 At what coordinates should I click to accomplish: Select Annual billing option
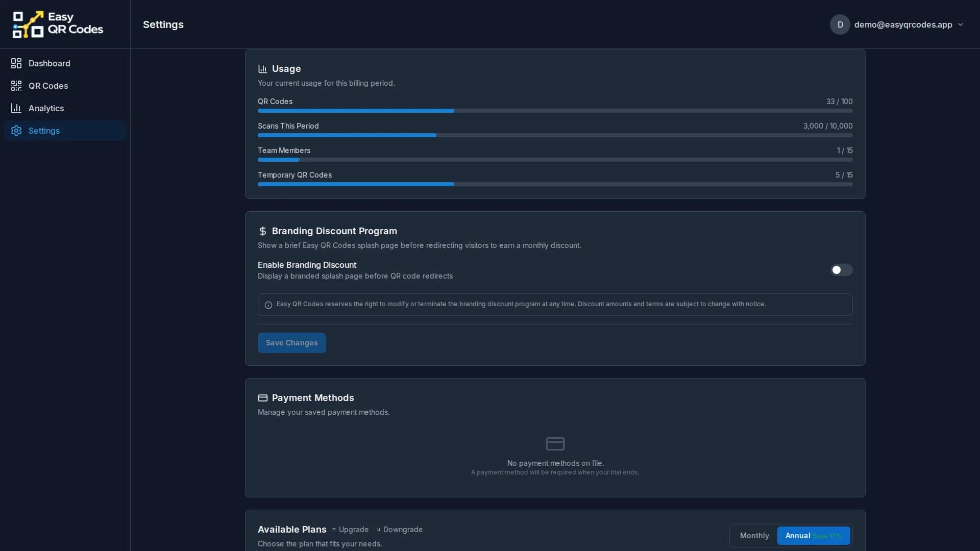814,536
